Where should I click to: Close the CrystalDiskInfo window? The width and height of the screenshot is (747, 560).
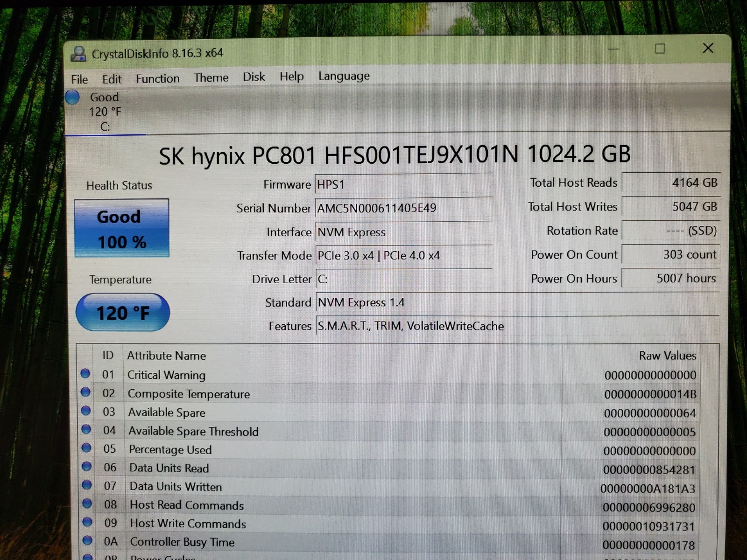(x=708, y=48)
